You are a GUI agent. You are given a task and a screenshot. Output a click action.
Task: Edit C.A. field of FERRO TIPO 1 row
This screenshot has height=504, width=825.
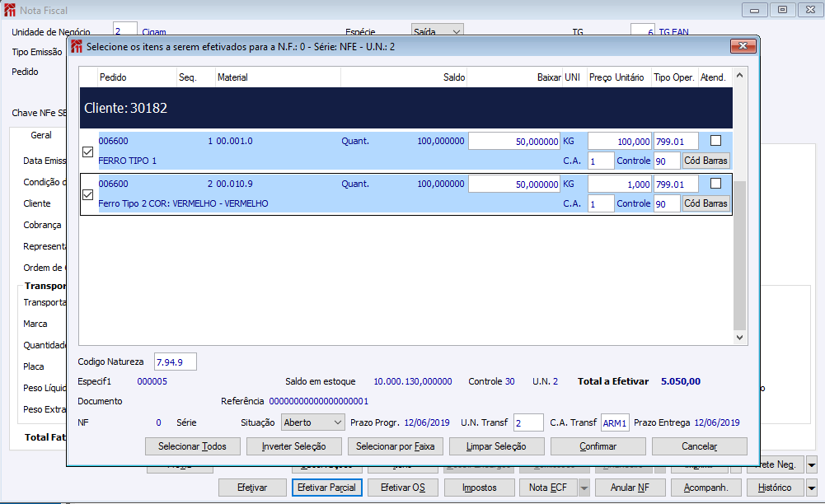coord(601,161)
